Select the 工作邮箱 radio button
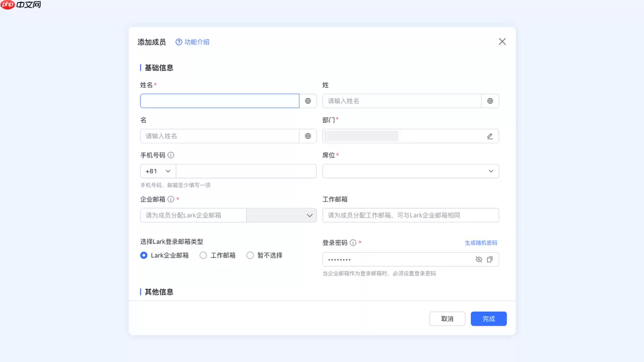This screenshot has width=644, height=362. click(203, 255)
